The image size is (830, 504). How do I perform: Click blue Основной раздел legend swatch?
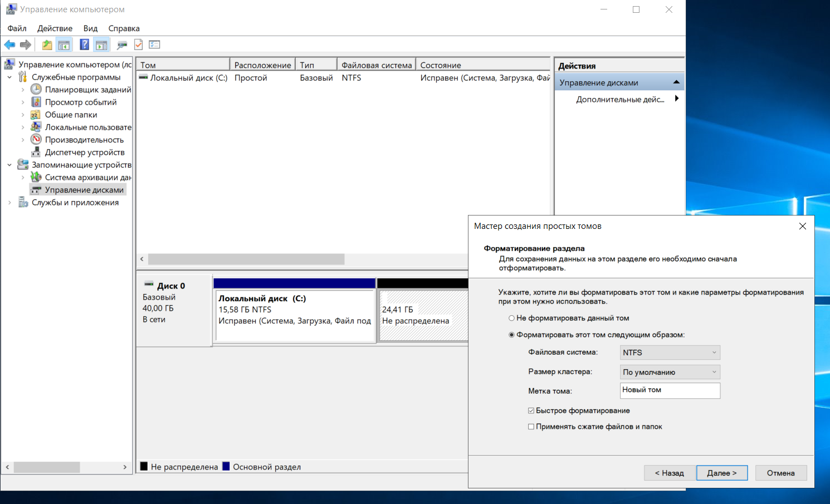[226, 466]
